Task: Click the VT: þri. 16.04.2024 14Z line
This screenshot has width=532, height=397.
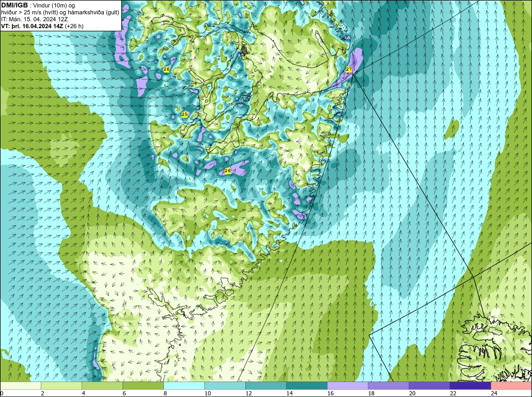Action: click(x=43, y=26)
